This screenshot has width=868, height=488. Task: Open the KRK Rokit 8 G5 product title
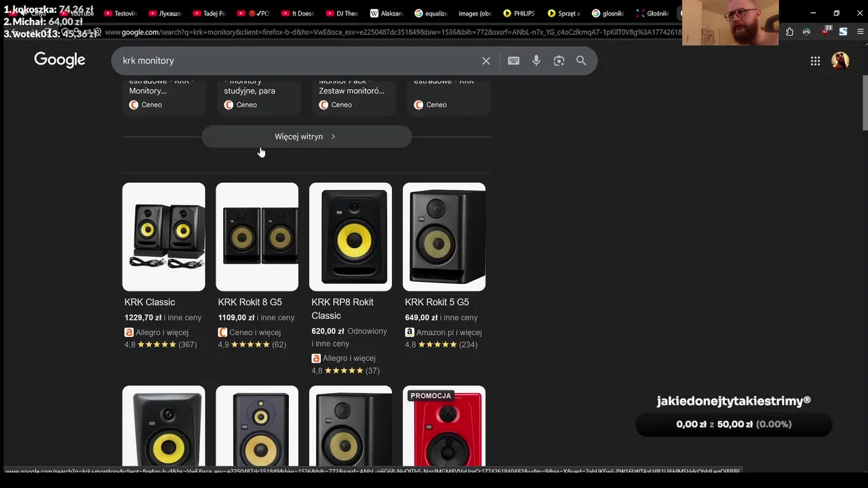pos(250,302)
